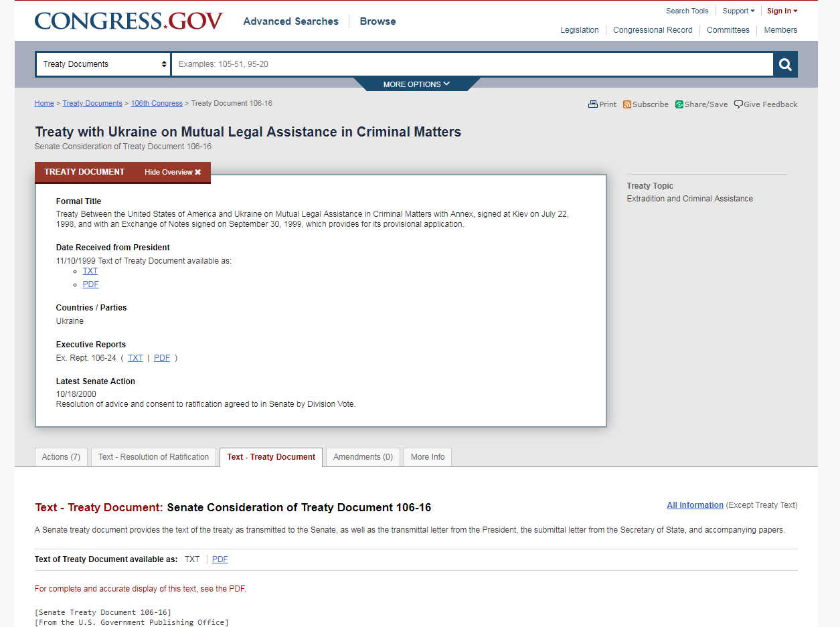Select the Text - Treaty Document tab

point(271,457)
